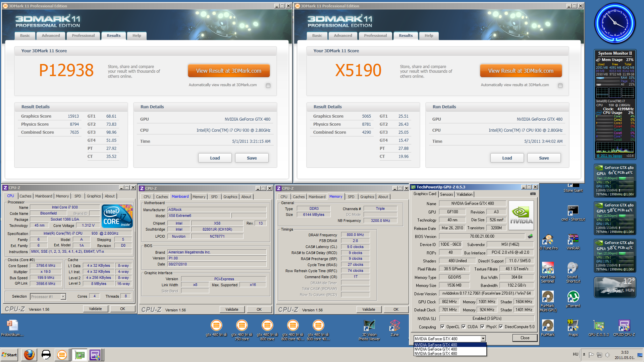644x362 pixels.
Task: Switch to GPU-Z Sensors tab
Action: [x=446, y=194]
